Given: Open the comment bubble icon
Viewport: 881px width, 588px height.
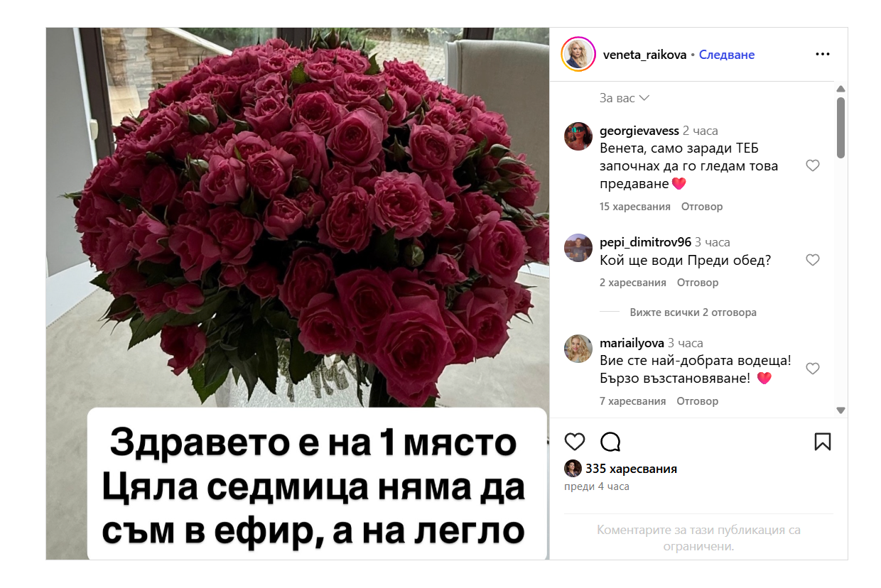Looking at the screenshot, I should [610, 442].
